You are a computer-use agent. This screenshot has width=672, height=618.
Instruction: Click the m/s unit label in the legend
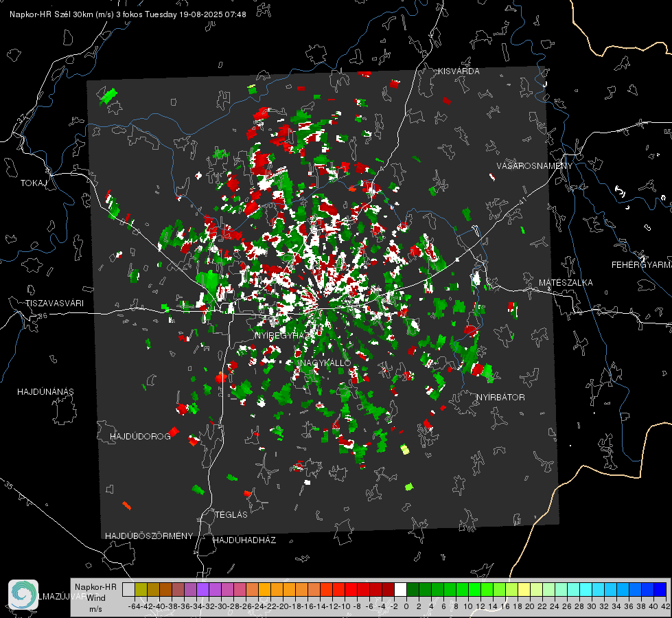click(x=95, y=609)
